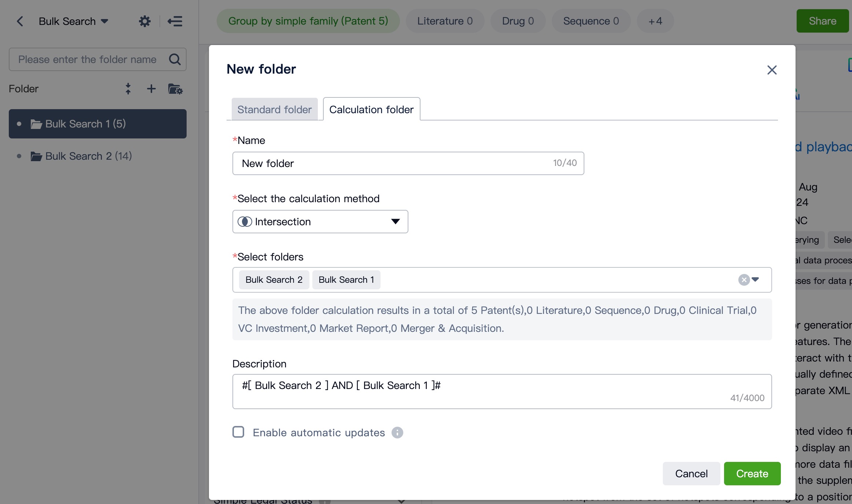Viewport: 852px width, 504px height.
Task: Switch to Standard folder tab
Action: 274,109
